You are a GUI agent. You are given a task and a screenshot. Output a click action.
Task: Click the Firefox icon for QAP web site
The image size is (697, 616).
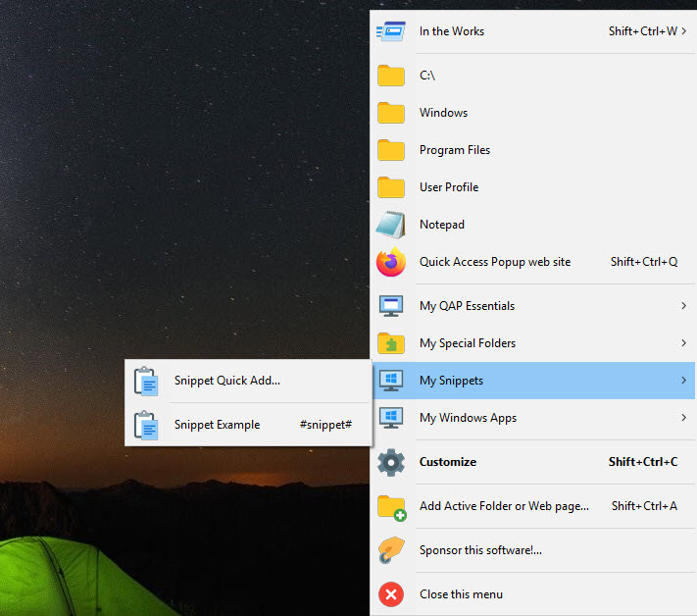pyautogui.click(x=391, y=262)
